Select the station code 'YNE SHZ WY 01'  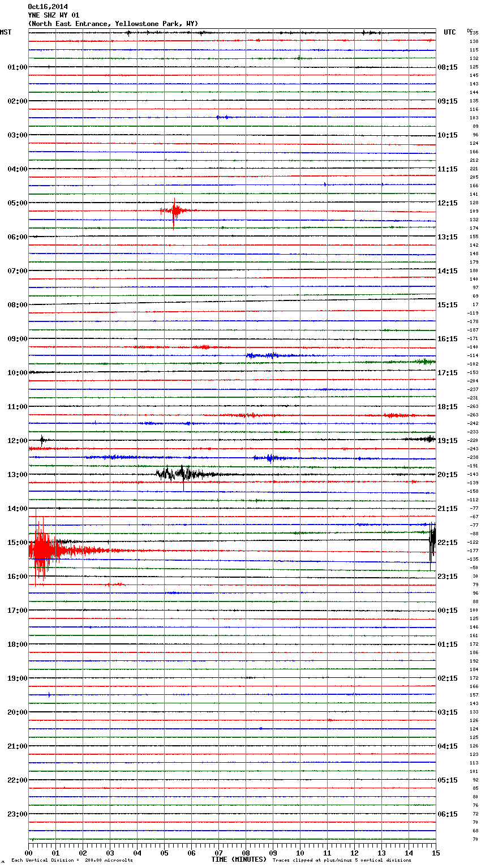(x=54, y=15)
